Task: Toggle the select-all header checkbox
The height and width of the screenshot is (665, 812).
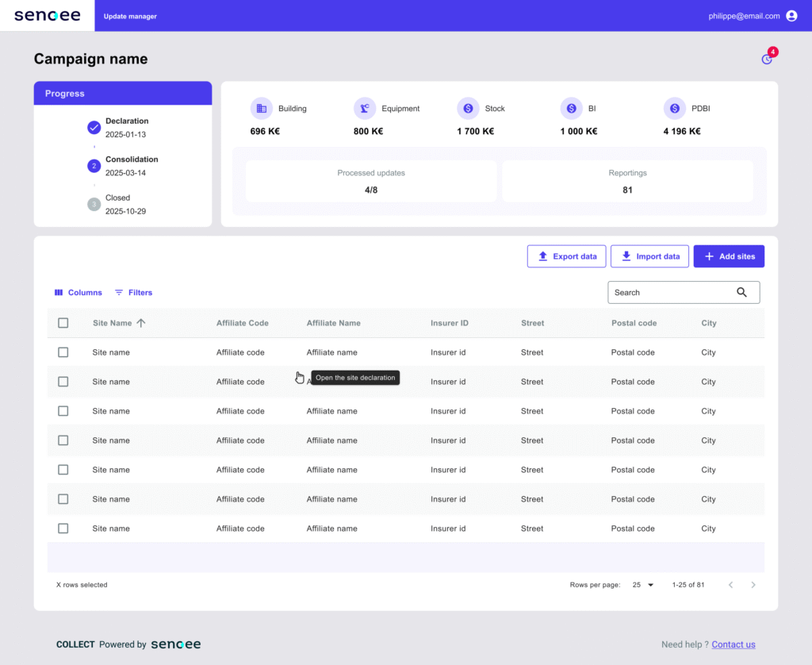Action: pos(63,323)
